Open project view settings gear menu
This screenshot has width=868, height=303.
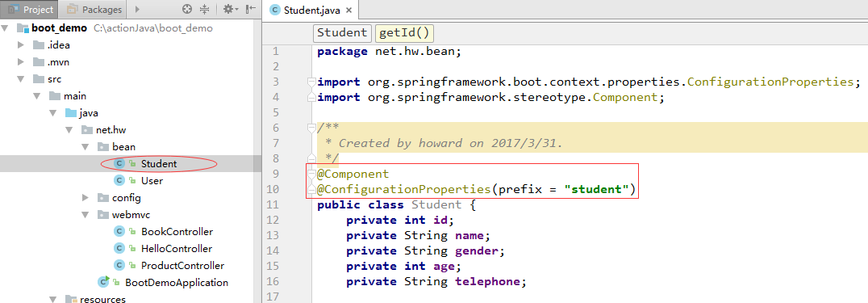pyautogui.click(x=230, y=10)
